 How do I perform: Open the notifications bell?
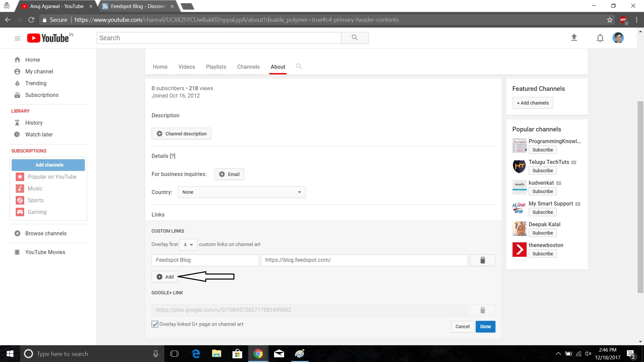pyautogui.click(x=600, y=38)
